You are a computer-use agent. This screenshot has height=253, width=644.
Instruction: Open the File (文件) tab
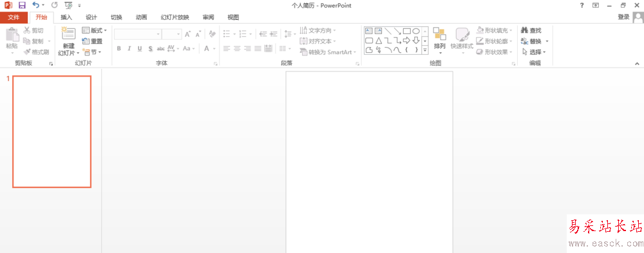[14, 17]
